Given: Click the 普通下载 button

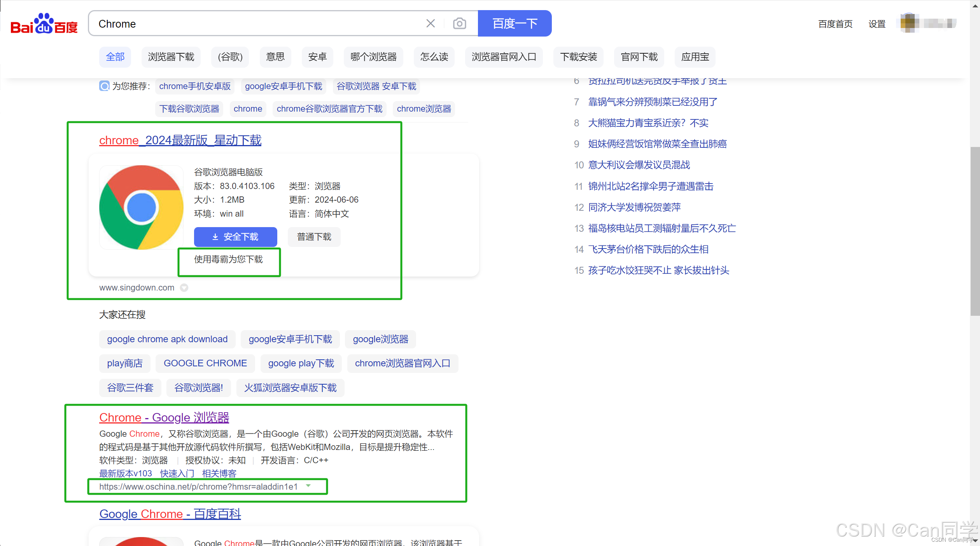Looking at the screenshot, I should pos(314,237).
